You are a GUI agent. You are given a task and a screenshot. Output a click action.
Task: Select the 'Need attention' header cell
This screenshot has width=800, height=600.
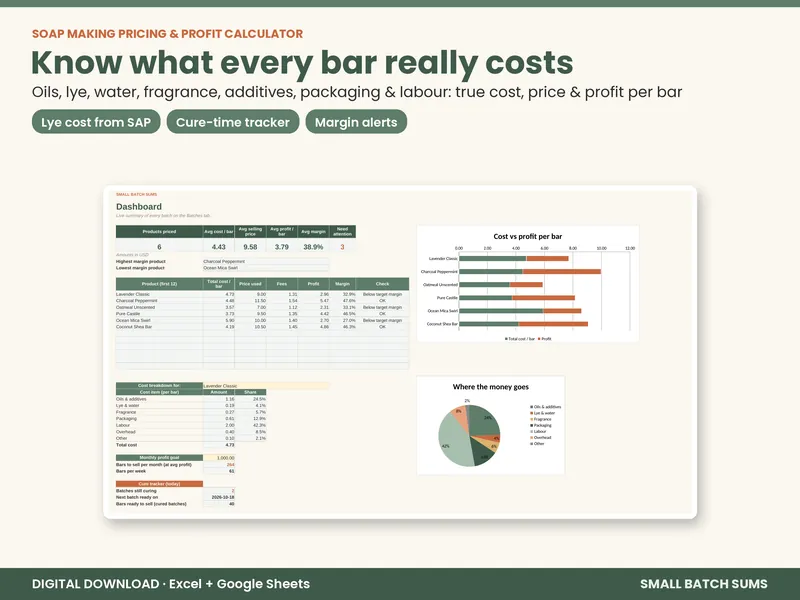342,232
